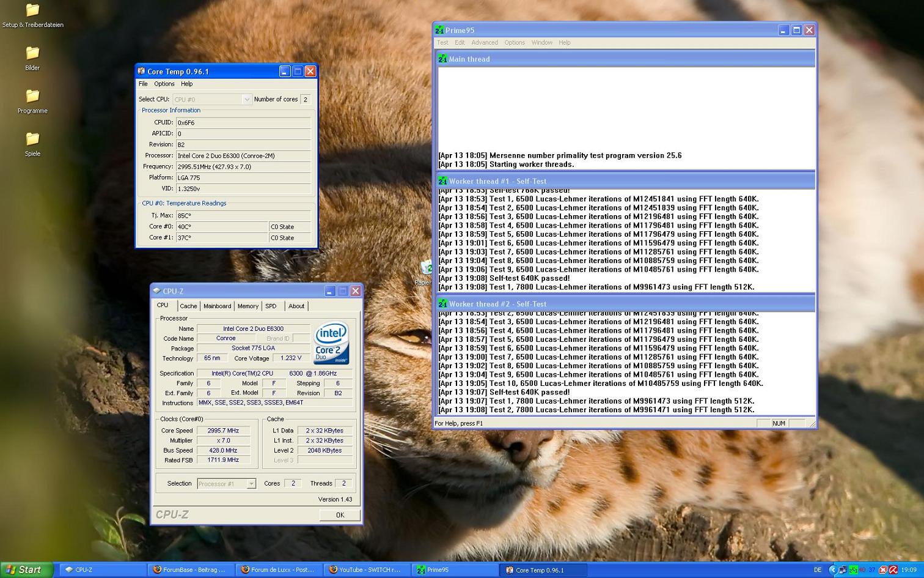Click the DE language indicator in the taskbar
The width and height of the screenshot is (924, 578).
(x=818, y=569)
